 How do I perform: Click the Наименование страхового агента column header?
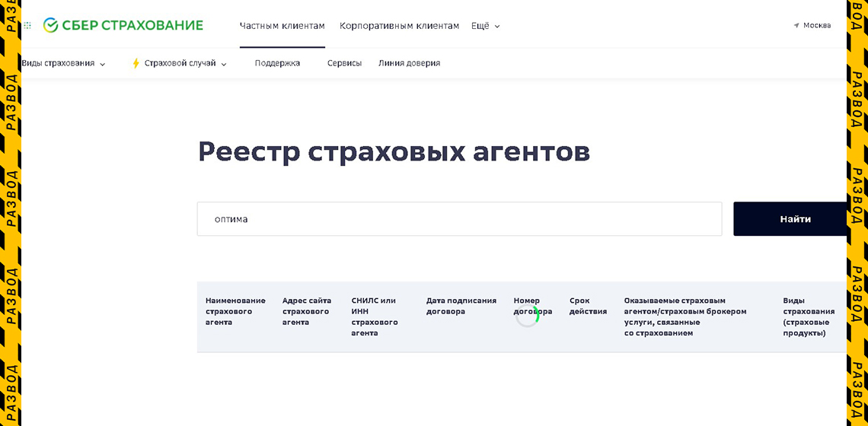click(235, 311)
